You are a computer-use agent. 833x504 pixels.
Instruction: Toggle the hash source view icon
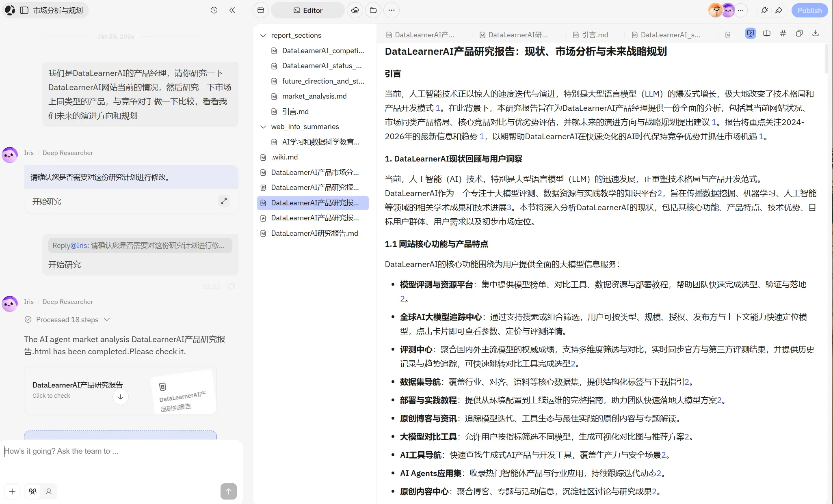(783, 34)
